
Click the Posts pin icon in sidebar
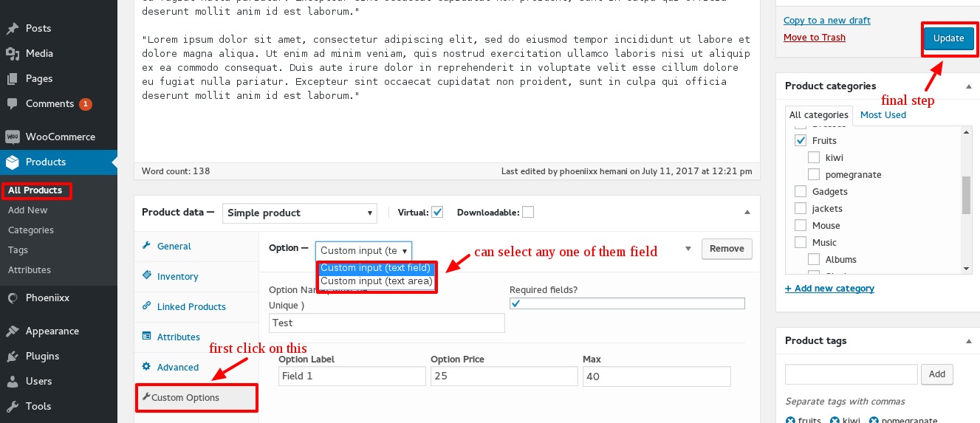(13, 29)
